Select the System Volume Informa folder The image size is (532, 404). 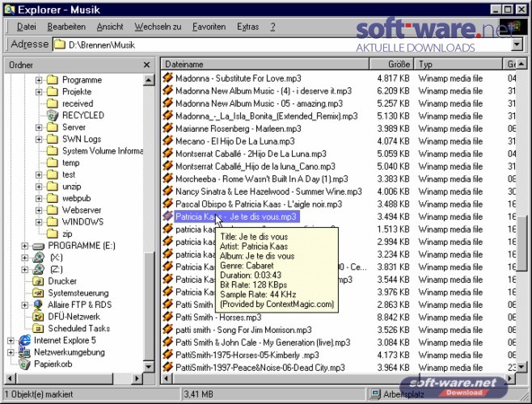[102, 151]
